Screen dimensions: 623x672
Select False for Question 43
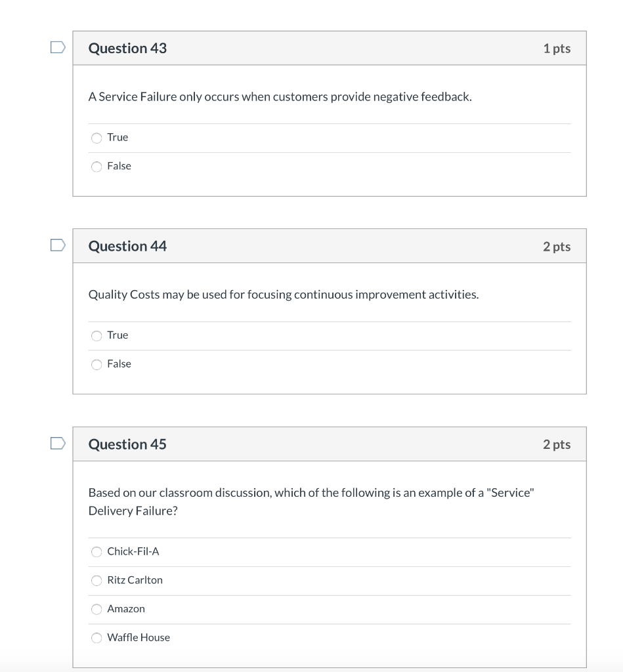(x=96, y=166)
